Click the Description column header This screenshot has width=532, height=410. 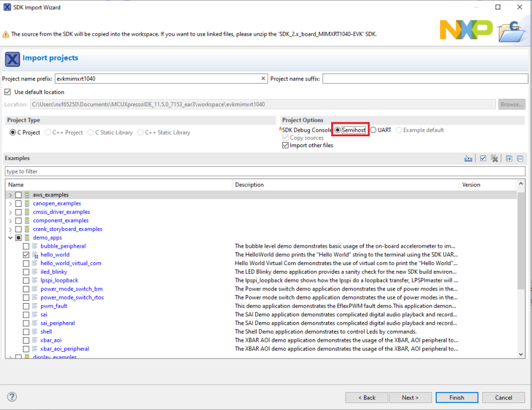pos(346,185)
